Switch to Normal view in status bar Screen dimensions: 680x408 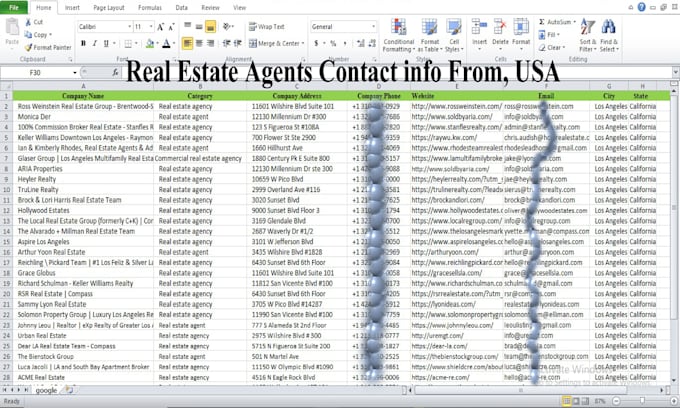coord(566,401)
